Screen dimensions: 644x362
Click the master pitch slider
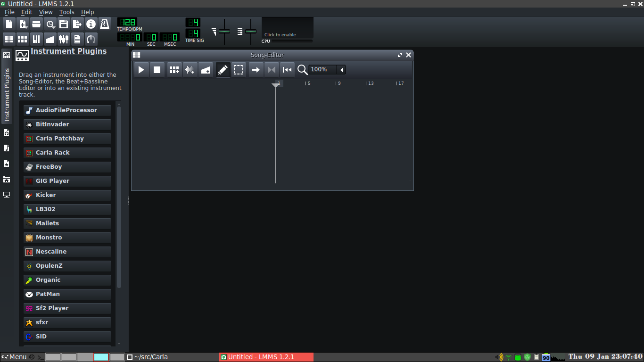coord(251,31)
